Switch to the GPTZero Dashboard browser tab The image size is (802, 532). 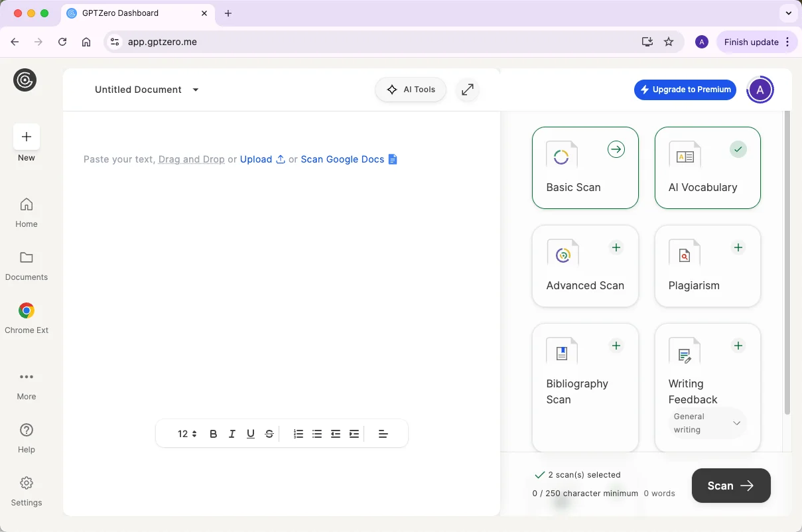pos(130,13)
